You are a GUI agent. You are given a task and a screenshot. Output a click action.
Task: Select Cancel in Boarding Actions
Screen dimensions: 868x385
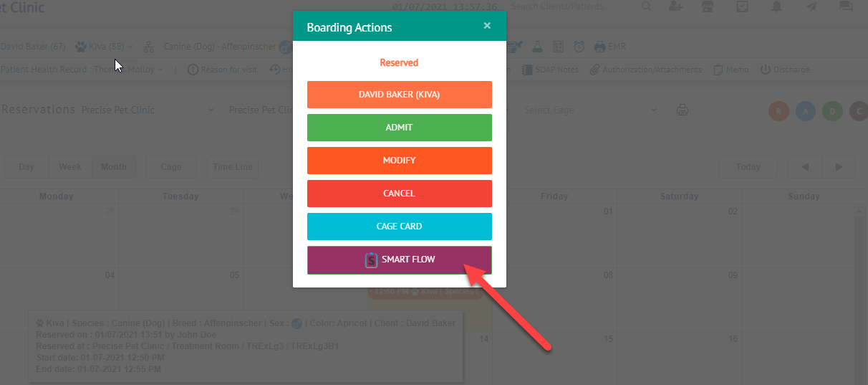coord(400,194)
